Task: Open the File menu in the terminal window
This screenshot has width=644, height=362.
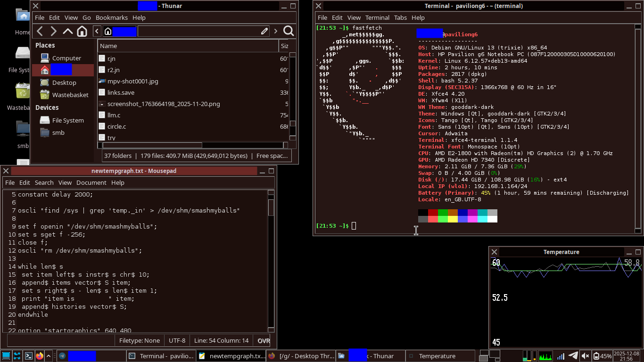Action: point(322,17)
